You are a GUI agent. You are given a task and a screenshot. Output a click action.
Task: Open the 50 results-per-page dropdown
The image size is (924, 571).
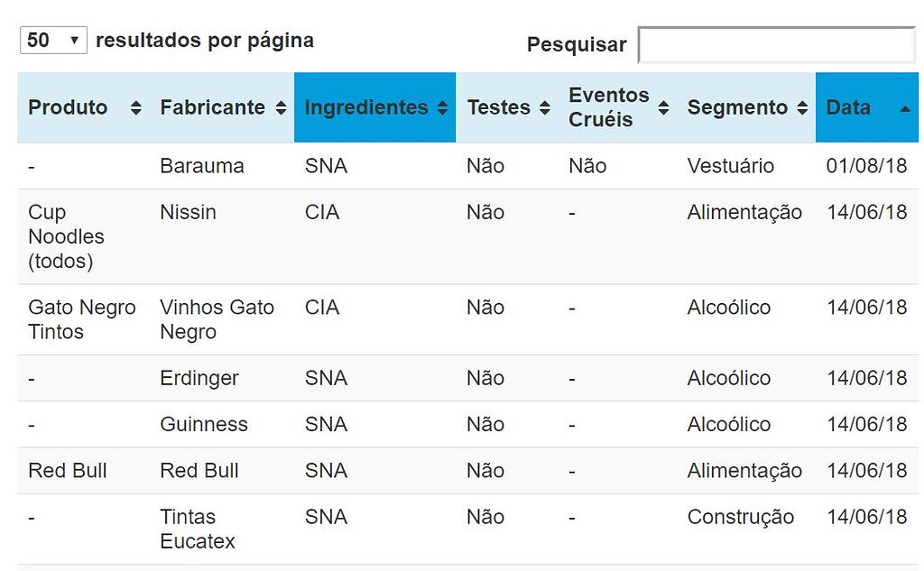click(x=53, y=41)
